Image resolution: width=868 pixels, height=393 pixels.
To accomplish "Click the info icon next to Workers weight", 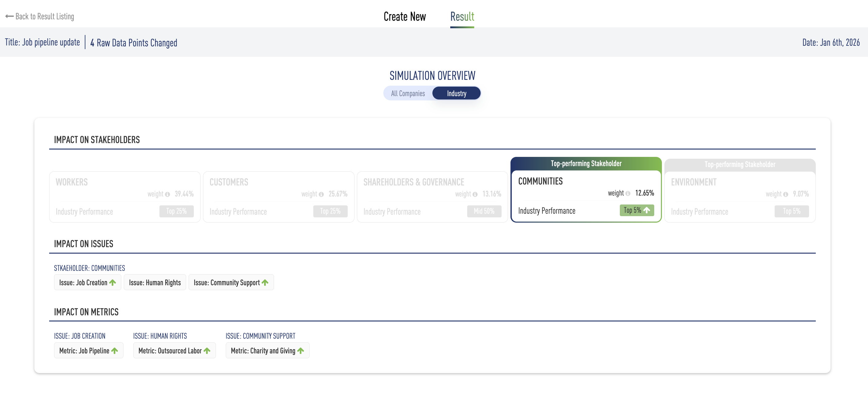I will (167, 194).
